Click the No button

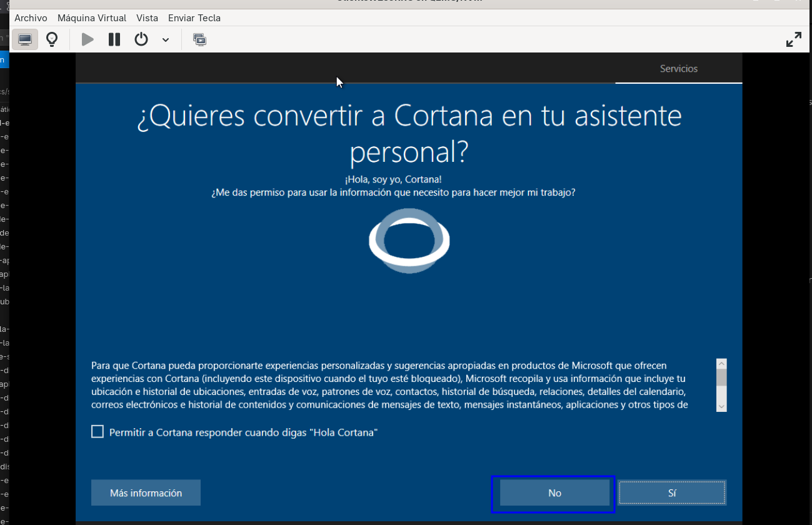554,493
